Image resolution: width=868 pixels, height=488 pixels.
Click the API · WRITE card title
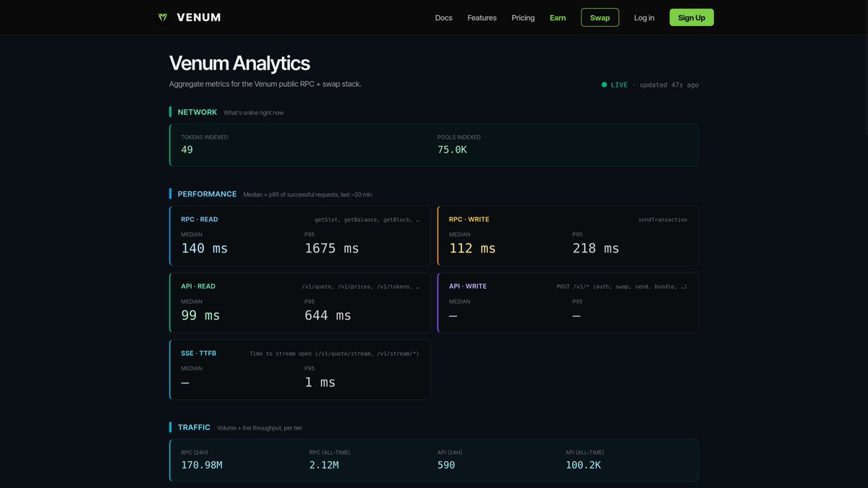(468, 286)
